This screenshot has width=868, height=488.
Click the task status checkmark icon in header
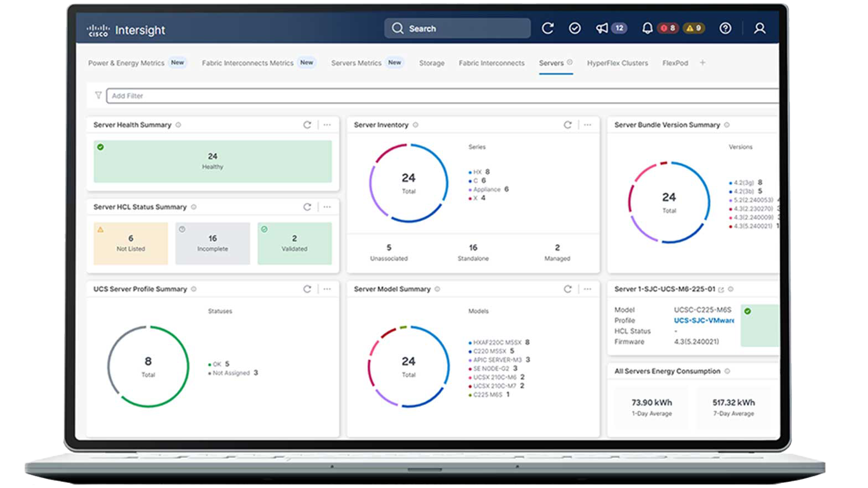pos(575,28)
